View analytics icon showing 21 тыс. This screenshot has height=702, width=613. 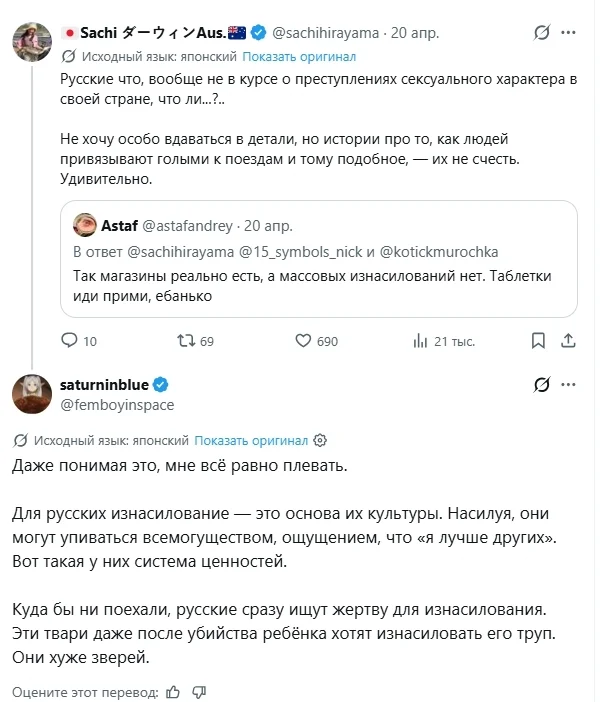tap(420, 341)
